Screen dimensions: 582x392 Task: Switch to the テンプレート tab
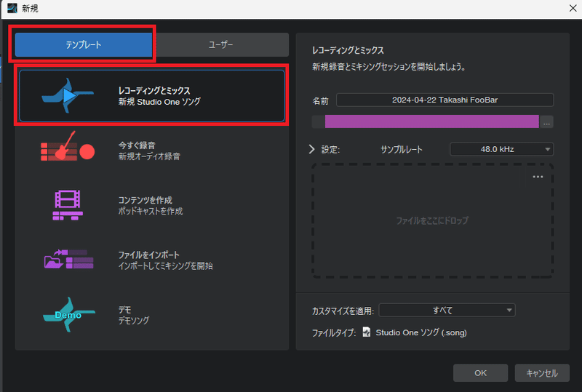pyautogui.click(x=84, y=45)
